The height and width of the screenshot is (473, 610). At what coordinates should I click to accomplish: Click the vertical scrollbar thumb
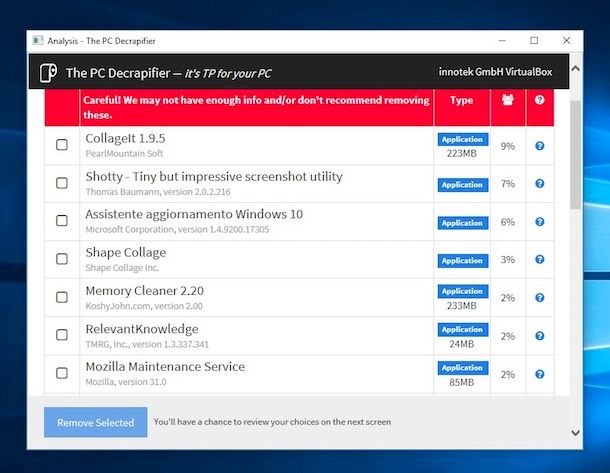[x=576, y=154]
